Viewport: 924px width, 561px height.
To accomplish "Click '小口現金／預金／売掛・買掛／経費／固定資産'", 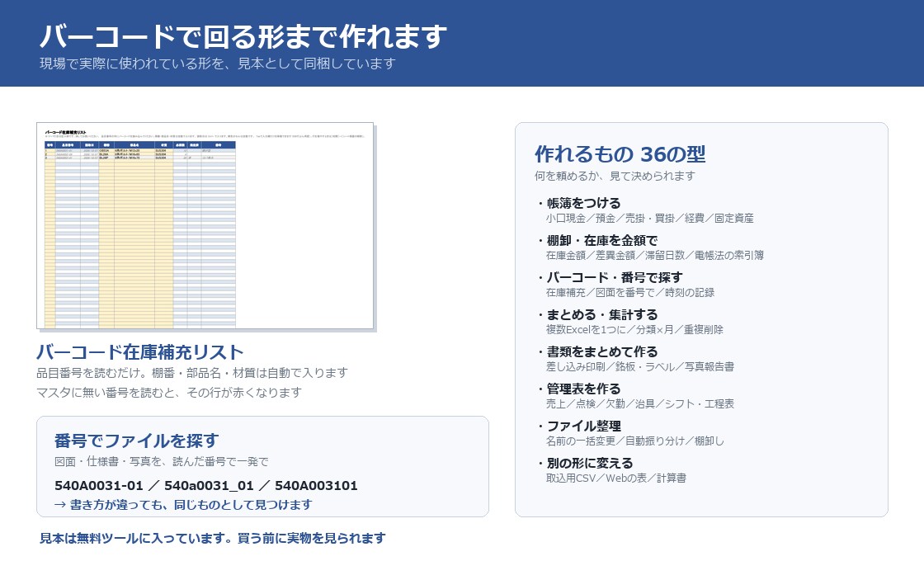I will tap(650, 219).
